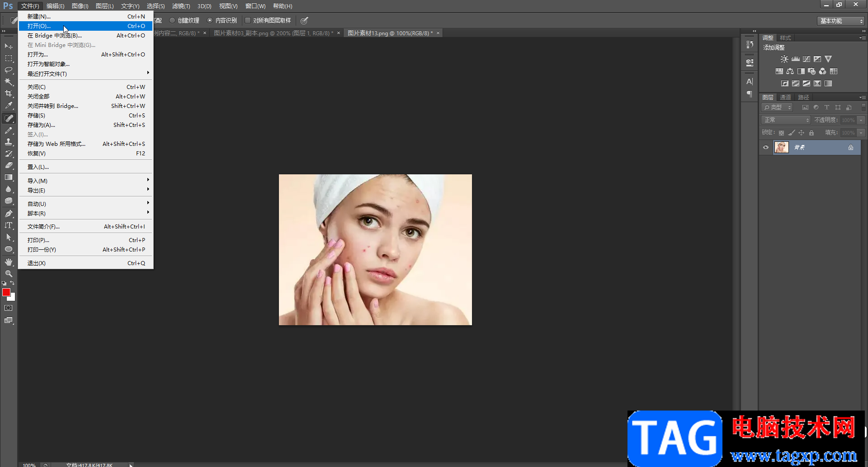
Task: Open the 基本功能 workspace dropdown
Action: [x=841, y=21]
